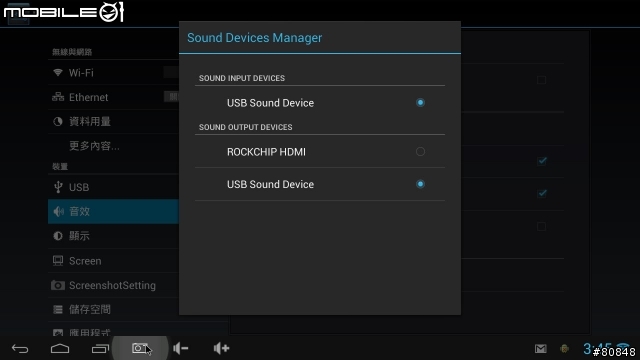Image resolution: width=640 pixels, height=360 pixels.
Task: Open recent apps icon
Action: (100, 349)
